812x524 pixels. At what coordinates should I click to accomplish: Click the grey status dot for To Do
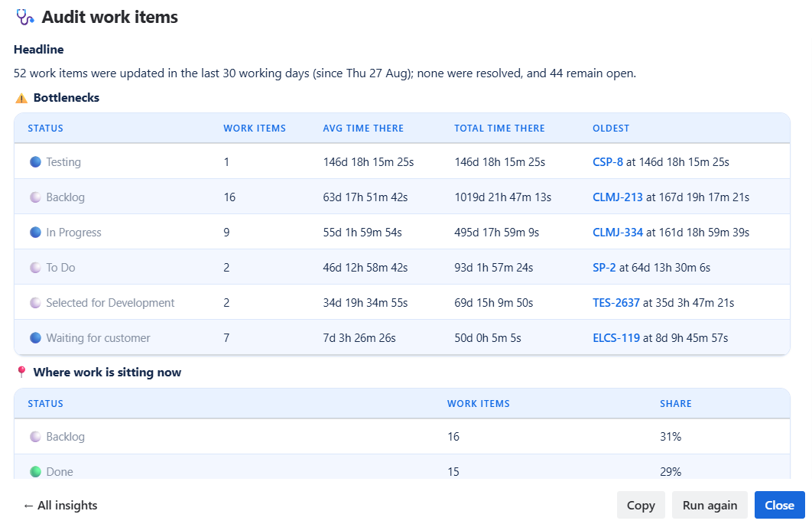coord(35,268)
